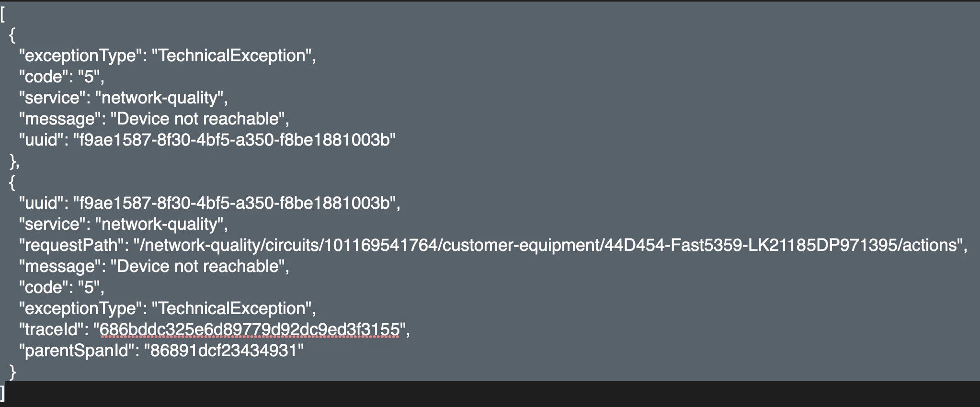Click the first "Device not reachable" message
The image size is (980, 407).
[198, 119]
